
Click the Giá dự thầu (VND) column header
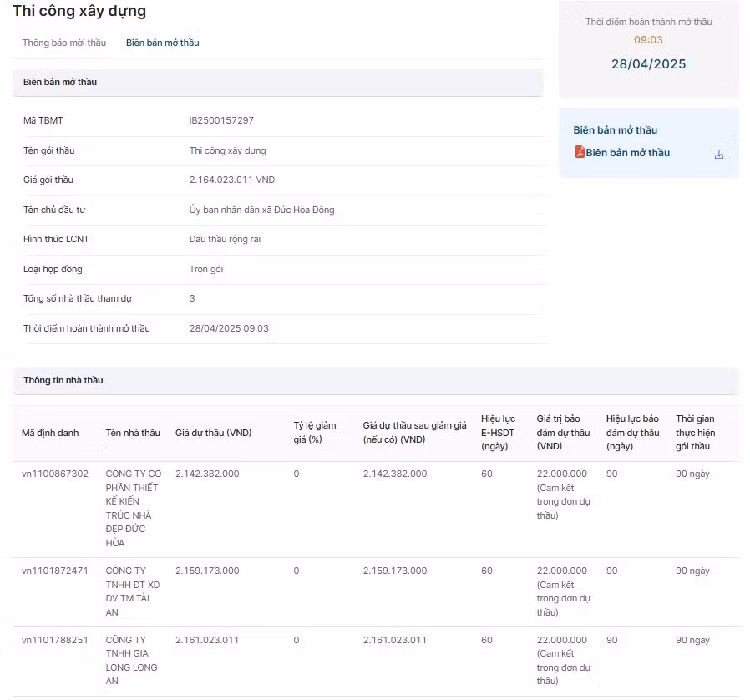click(x=213, y=433)
